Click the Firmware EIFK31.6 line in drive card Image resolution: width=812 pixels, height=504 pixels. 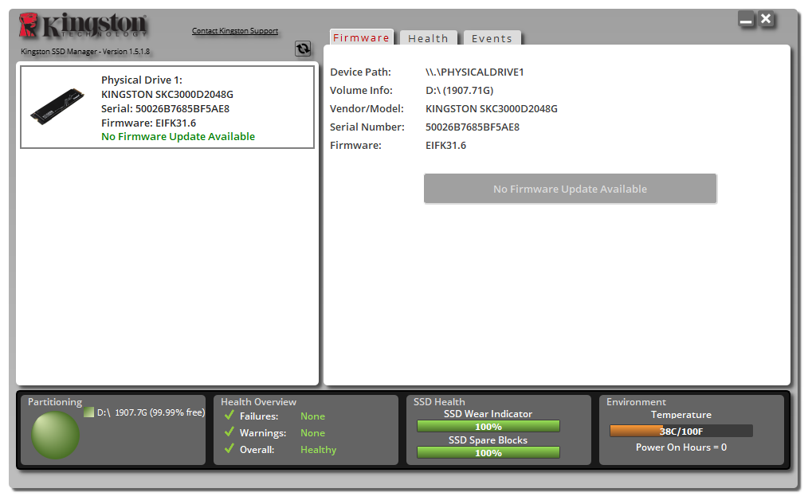[149, 123]
